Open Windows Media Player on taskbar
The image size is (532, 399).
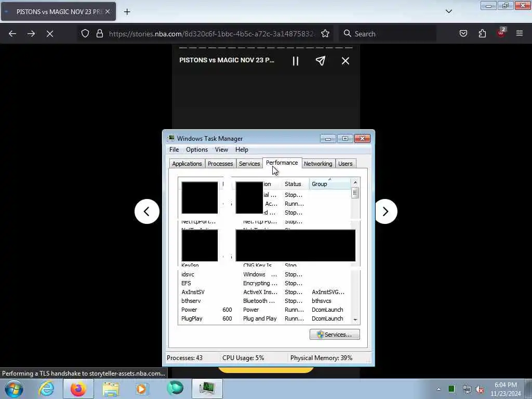click(142, 389)
